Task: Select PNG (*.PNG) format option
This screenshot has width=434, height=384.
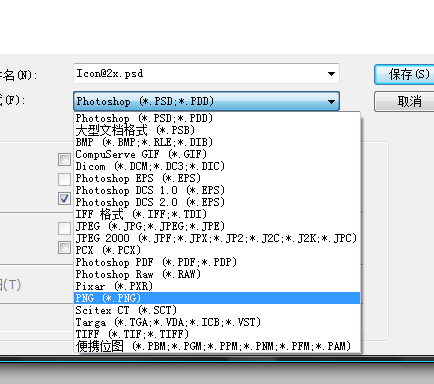Action: [217, 298]
